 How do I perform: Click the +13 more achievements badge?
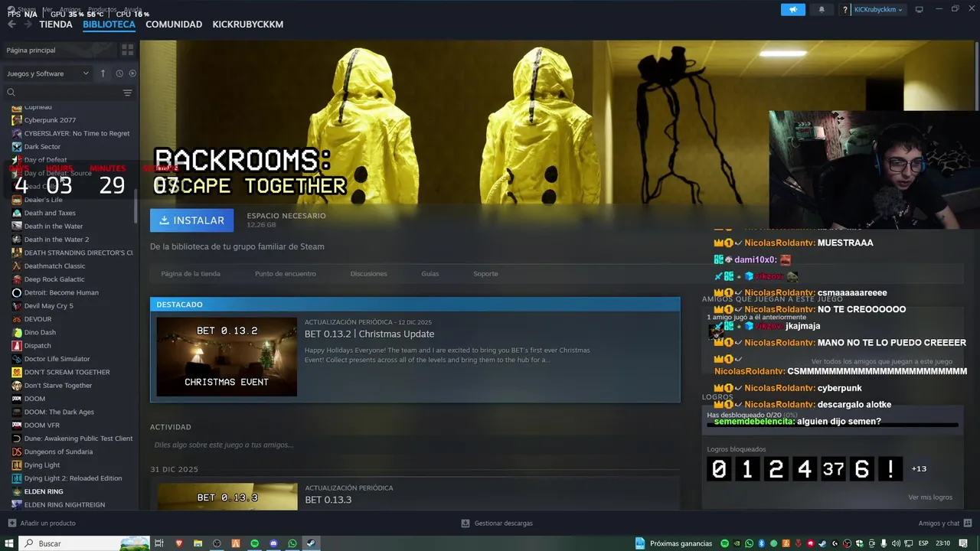click(919, 468)
